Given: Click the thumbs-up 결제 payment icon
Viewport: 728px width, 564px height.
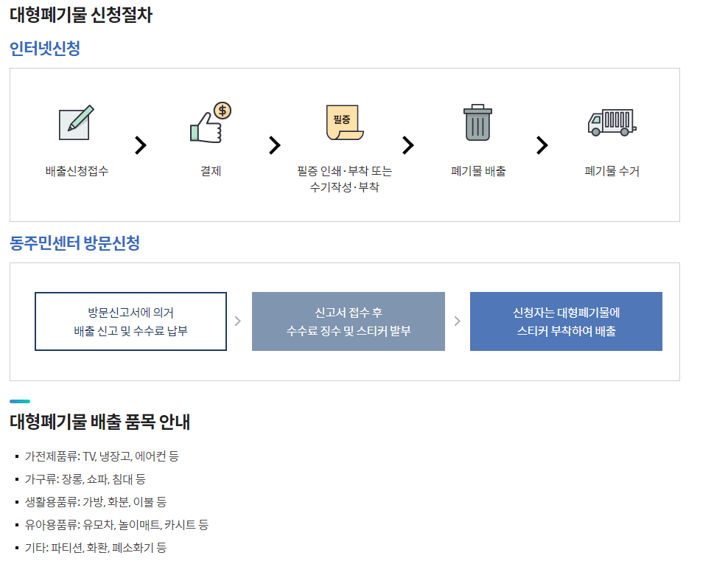Looking at the screenshot, I should click(x=211, y=122).
